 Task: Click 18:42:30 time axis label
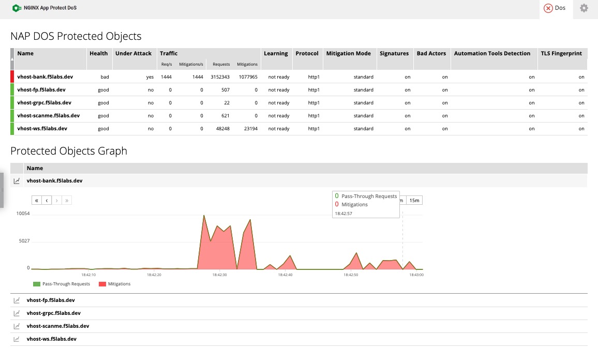point(220,275)
